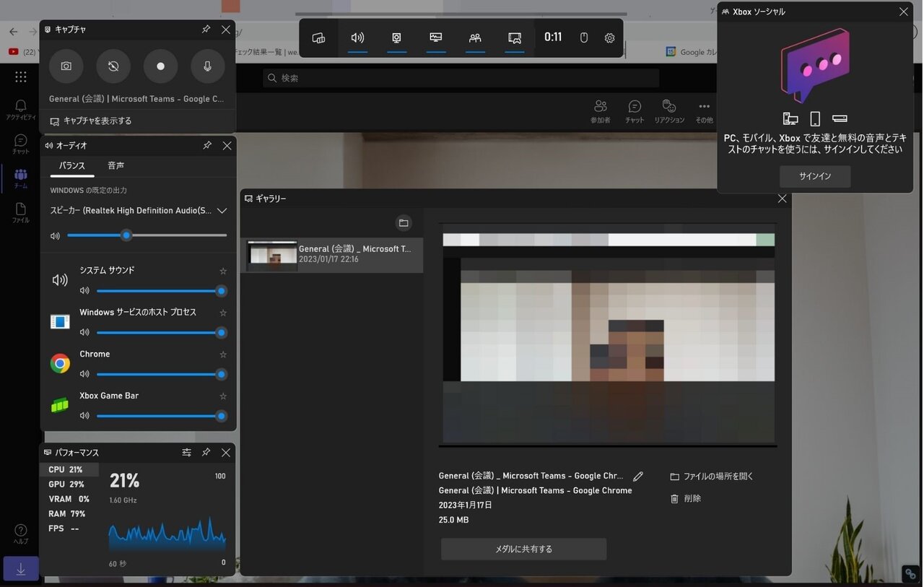Adjust the master speaker volume slider
The width and height of the screenshot is (924, 587).
[x=147, y=235]
